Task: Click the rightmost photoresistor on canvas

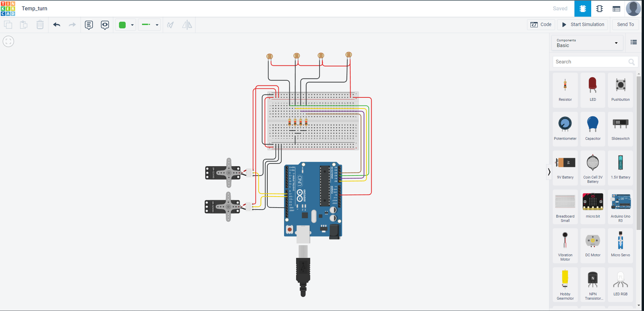Action: click(x=349, y=54)
